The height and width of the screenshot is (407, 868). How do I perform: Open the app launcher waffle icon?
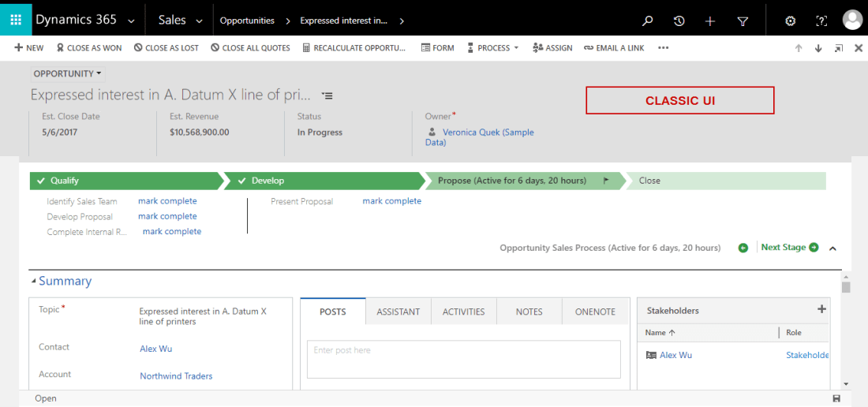pos(16,20)
